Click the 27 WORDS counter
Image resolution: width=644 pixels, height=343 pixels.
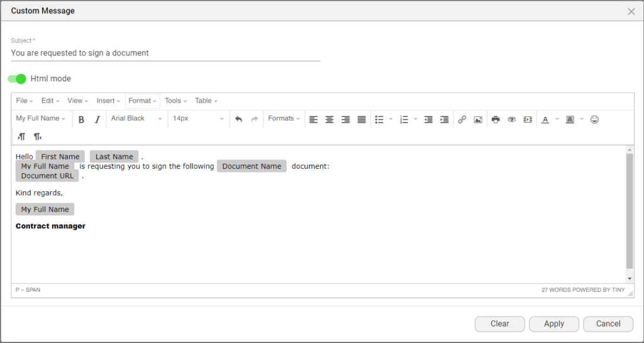click(556, 290)
